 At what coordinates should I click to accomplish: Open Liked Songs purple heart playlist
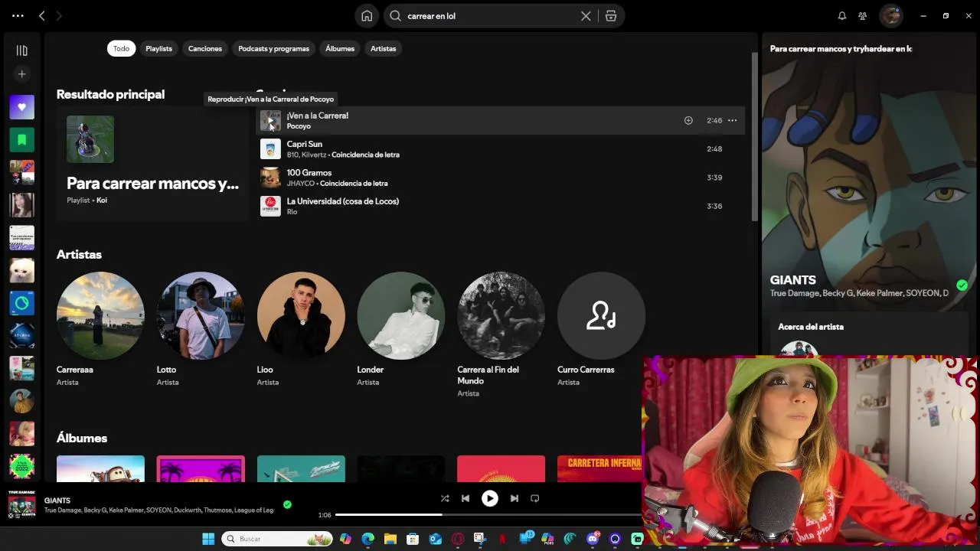pyautogui.click(x=21, y=107)
